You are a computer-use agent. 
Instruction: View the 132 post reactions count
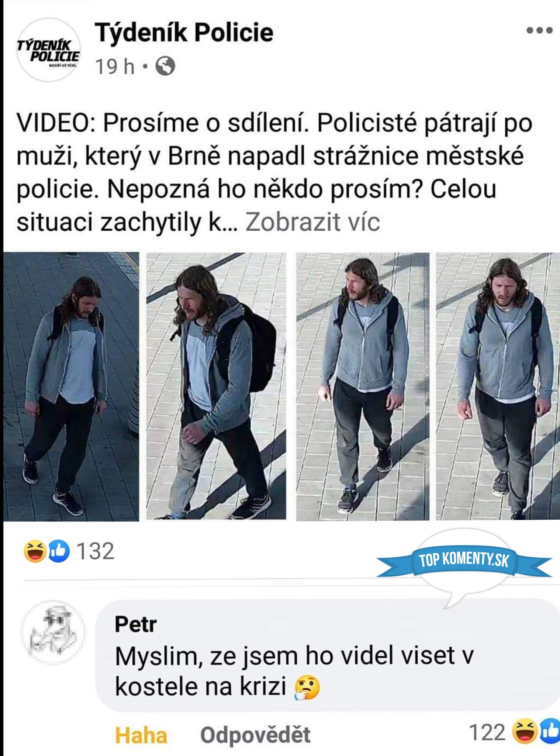(95, 551)
